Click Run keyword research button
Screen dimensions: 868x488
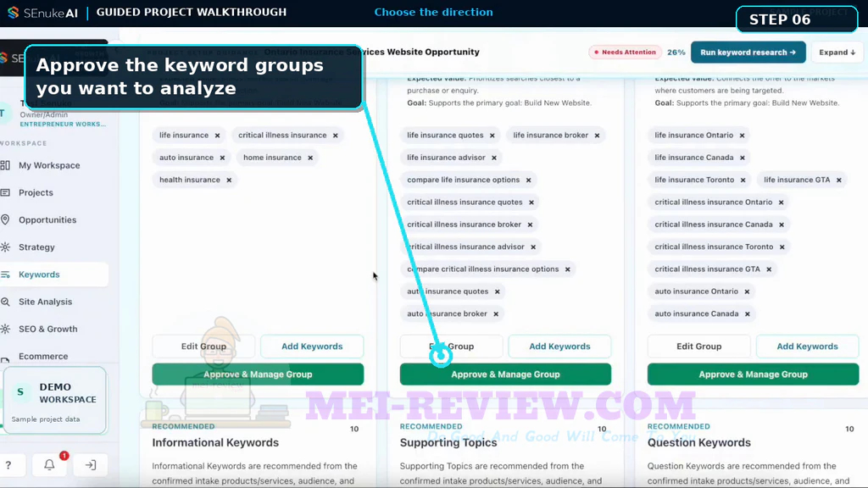748,53
